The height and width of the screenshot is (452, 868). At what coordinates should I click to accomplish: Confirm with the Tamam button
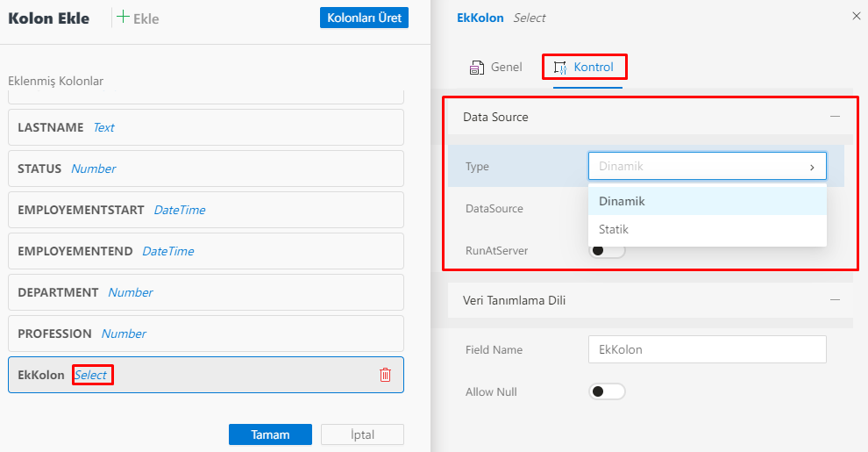[x=270, y=434]
